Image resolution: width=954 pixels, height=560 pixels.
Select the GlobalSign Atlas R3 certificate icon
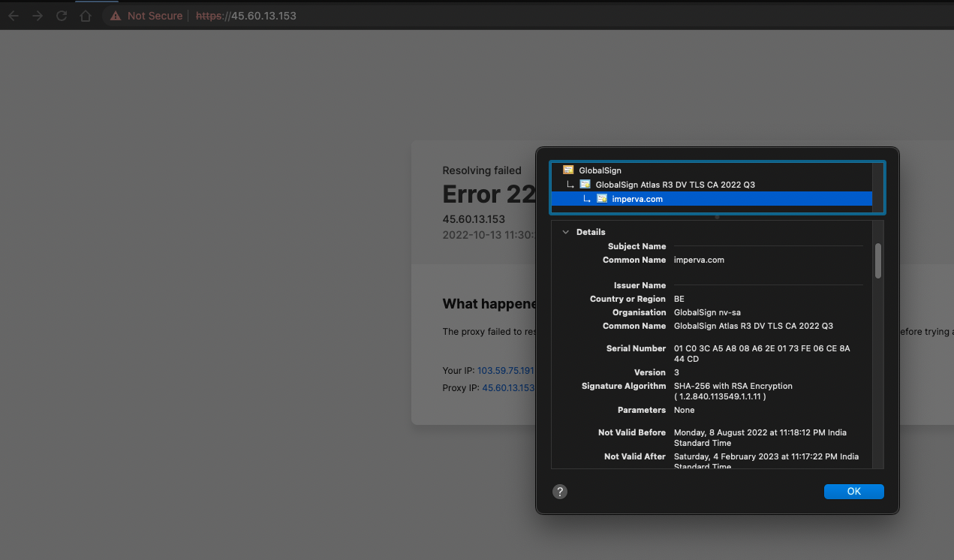pyautogui.click(x=584, y=184)
